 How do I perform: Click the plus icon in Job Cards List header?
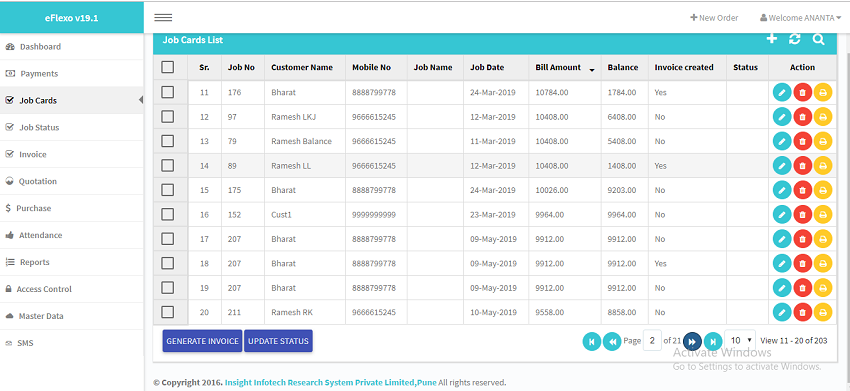(771, 39)
